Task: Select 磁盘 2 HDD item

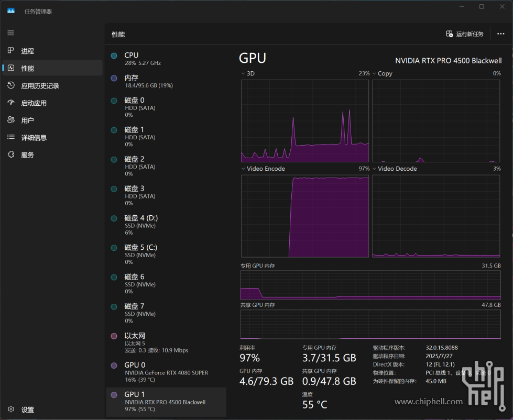Action: [x=166, y=166]
